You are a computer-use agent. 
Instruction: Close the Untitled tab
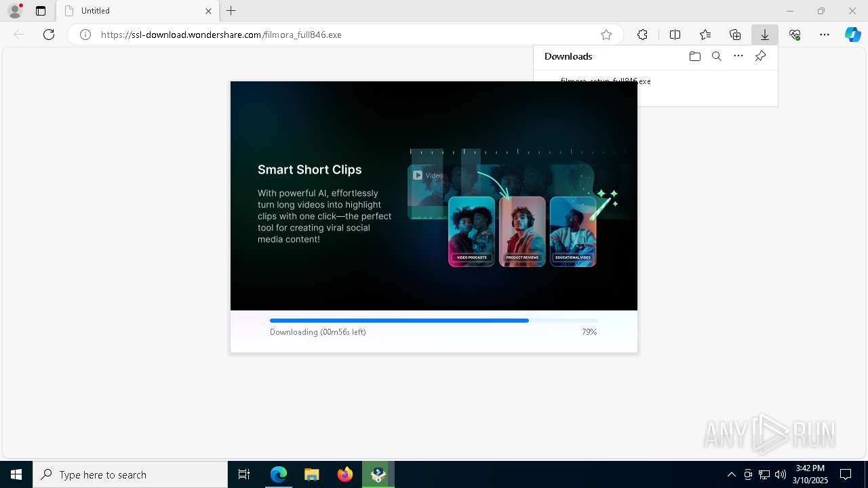pos(208,11)
